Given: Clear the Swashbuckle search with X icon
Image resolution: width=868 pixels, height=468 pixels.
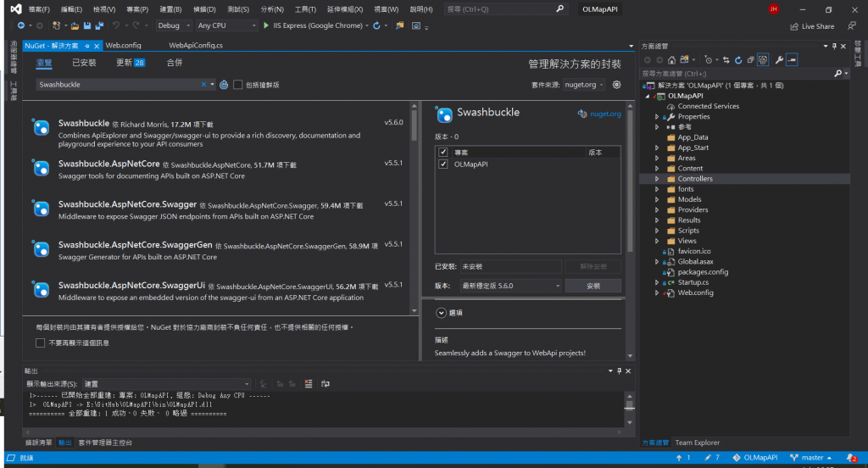Looking at the screenshot, I should pos(203,84).
